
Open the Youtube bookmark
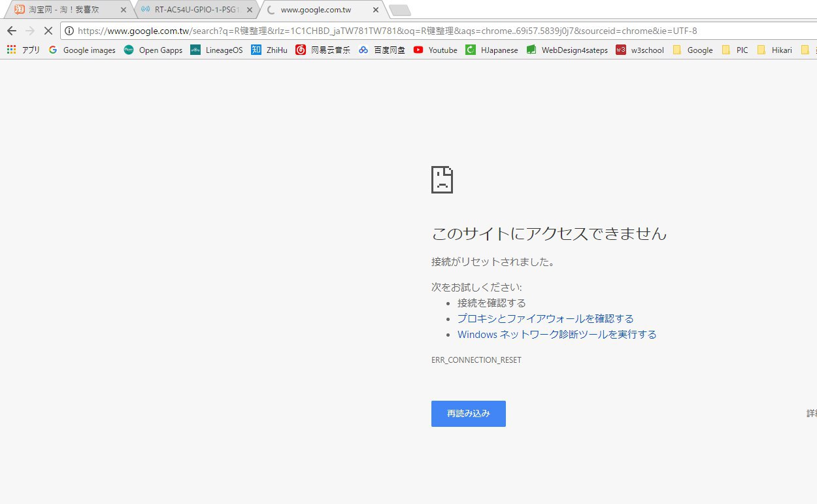[x=435, y=50]
